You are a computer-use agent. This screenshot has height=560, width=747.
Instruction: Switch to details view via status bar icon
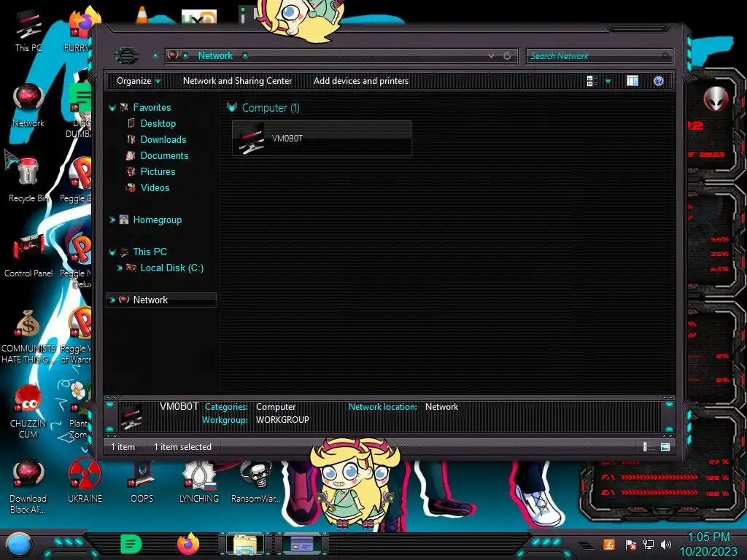click(x=647, y=447)
